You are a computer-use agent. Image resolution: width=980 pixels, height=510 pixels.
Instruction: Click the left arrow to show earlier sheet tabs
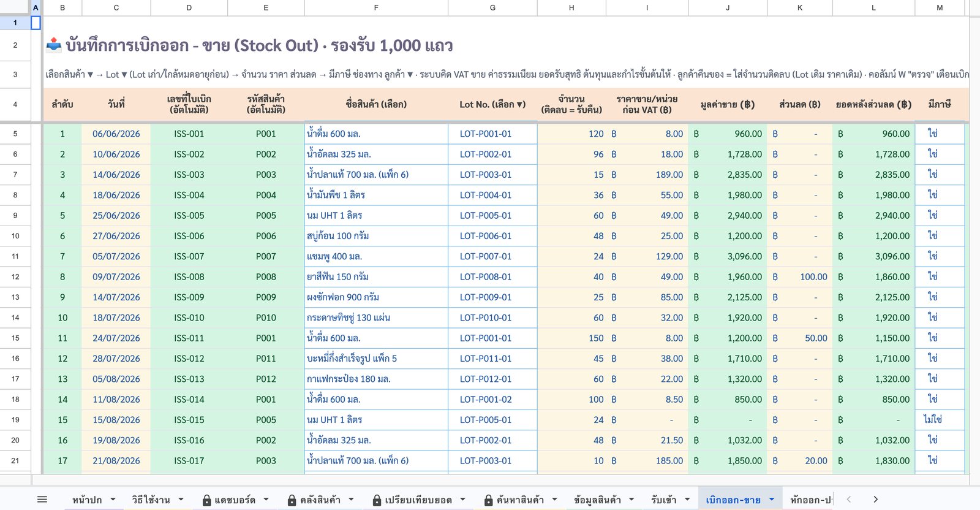(848, 500)
